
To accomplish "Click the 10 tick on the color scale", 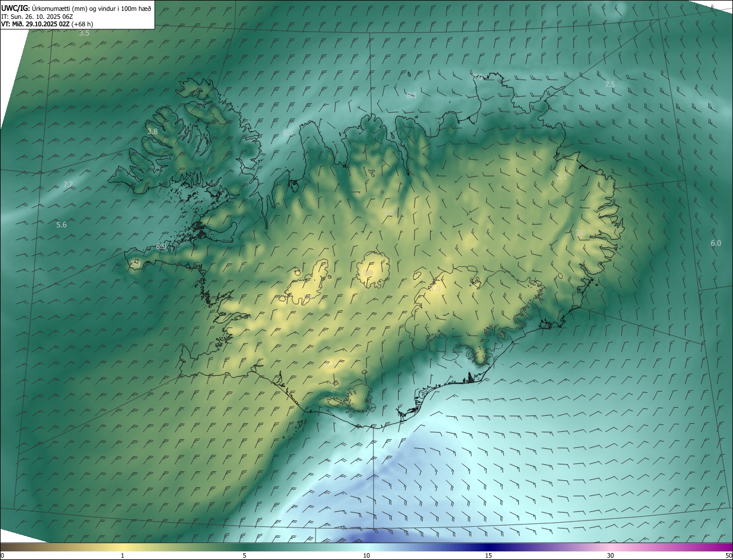I will pyautogui.click(x=366, y=556).
